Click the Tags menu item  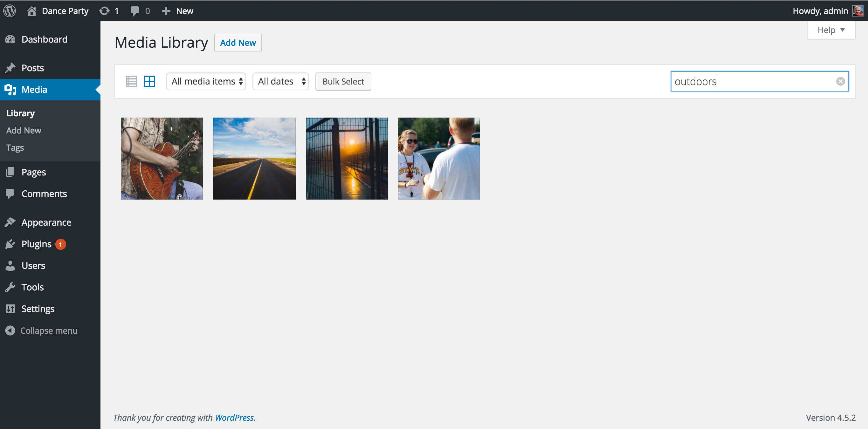coord(15,147)
